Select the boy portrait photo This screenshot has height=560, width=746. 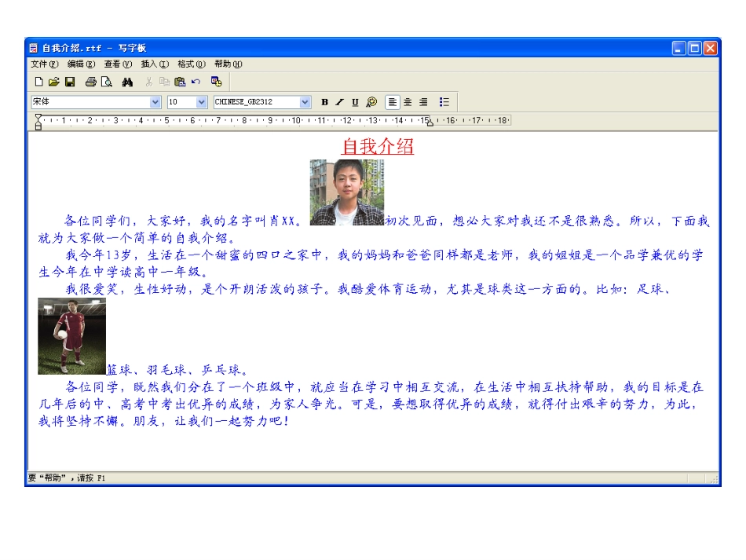click(347, 192)
